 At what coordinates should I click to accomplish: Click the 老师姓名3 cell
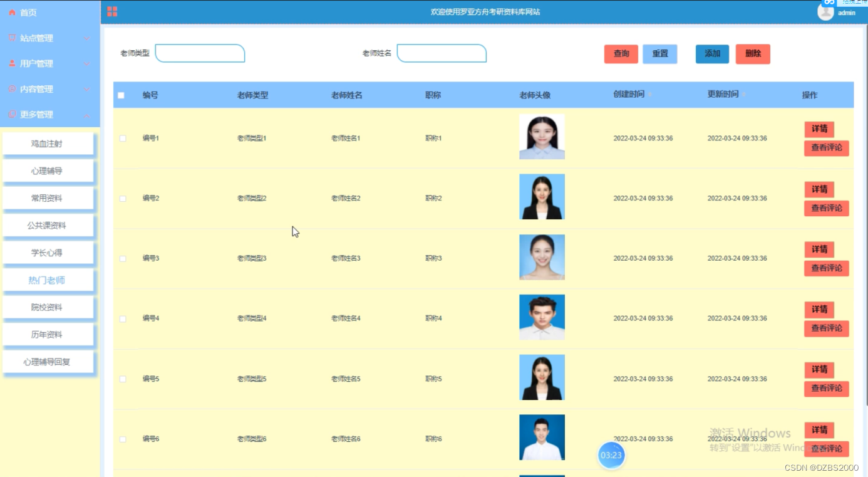[346, 258]
